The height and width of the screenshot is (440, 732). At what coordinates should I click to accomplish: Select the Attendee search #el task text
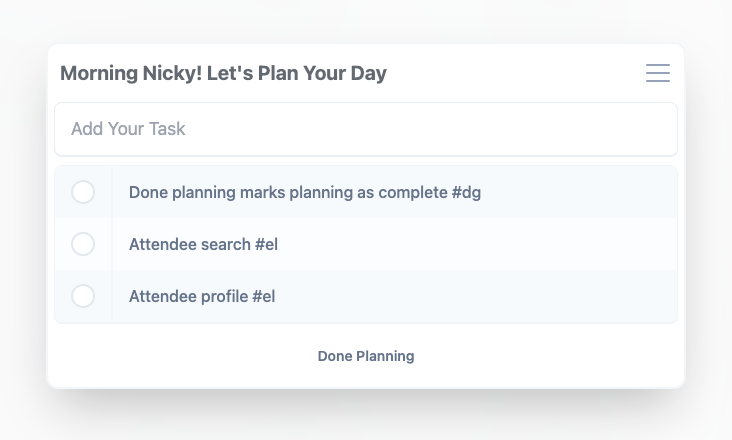click(x=203, y=244)
